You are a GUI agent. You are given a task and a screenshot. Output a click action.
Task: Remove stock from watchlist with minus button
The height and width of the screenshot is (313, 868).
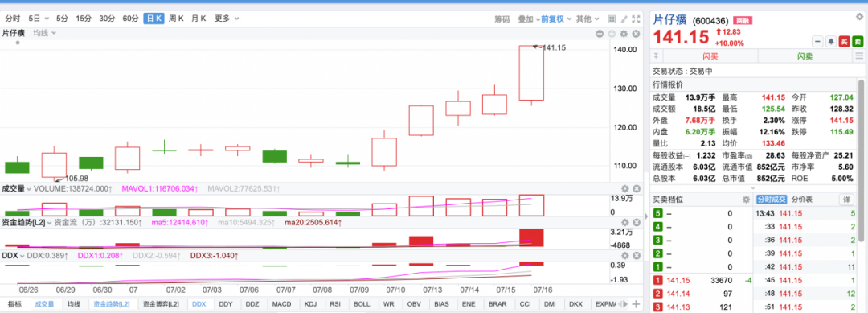(x=817, y=42)
